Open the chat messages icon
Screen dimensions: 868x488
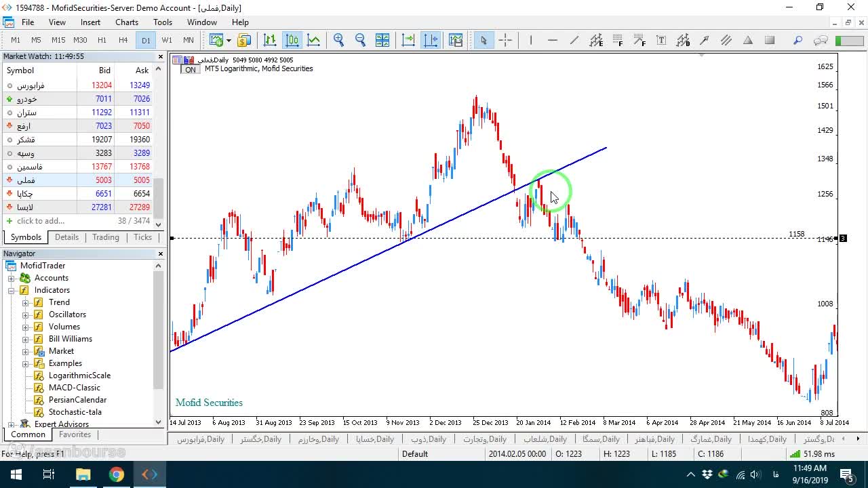tap(821, 40)
